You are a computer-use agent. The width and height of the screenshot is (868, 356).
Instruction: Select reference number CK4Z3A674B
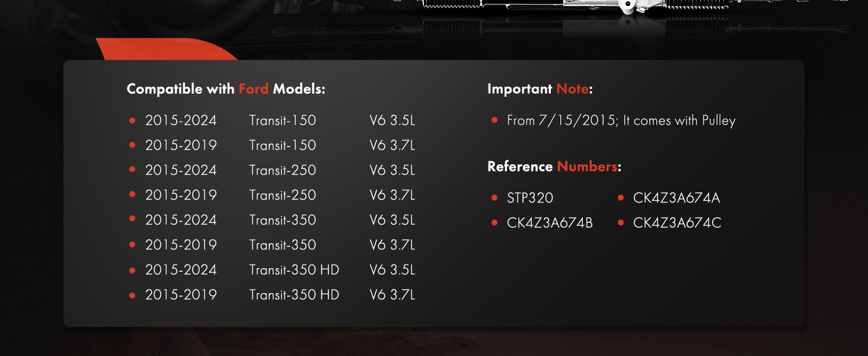(550, 223)
